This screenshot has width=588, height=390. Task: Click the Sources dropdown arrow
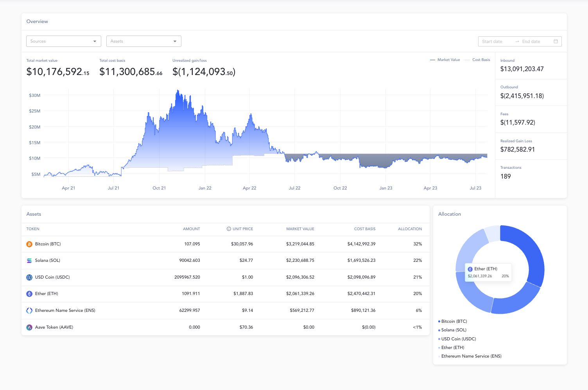[95, 41]
